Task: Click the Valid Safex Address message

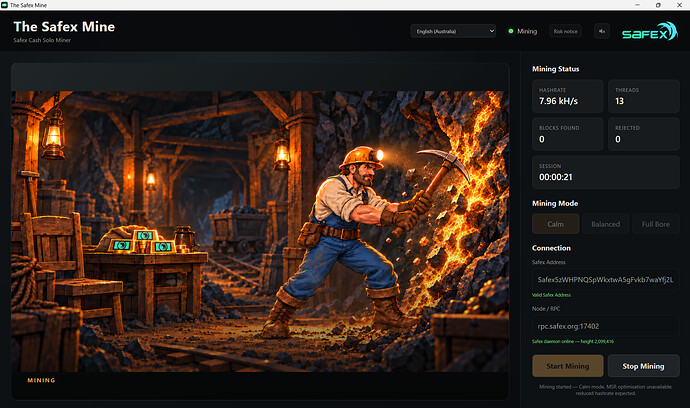Action: coord(551,295)
